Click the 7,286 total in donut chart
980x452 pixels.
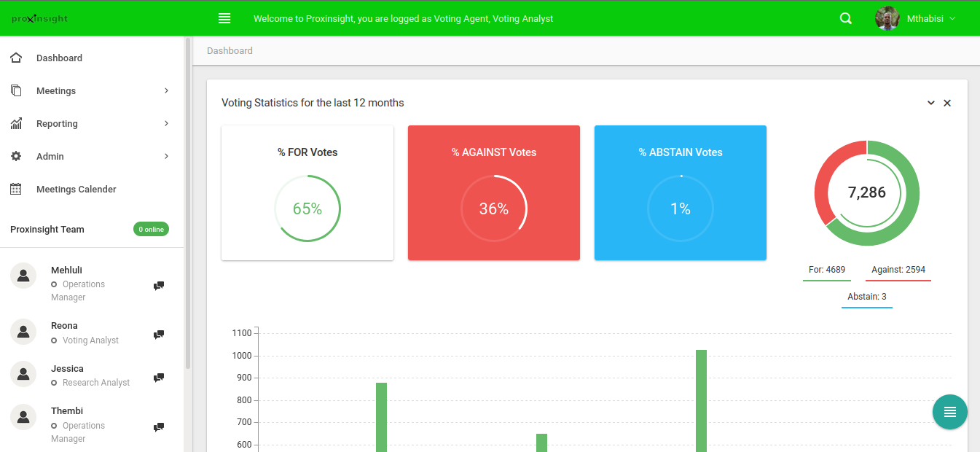[x=867, y=192]
